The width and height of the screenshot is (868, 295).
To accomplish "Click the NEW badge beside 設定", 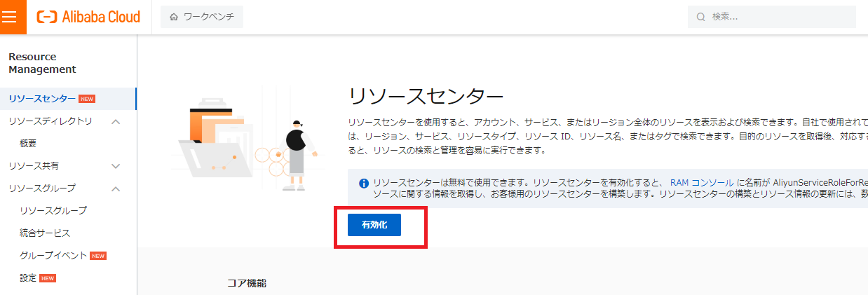I will (48, 278).
